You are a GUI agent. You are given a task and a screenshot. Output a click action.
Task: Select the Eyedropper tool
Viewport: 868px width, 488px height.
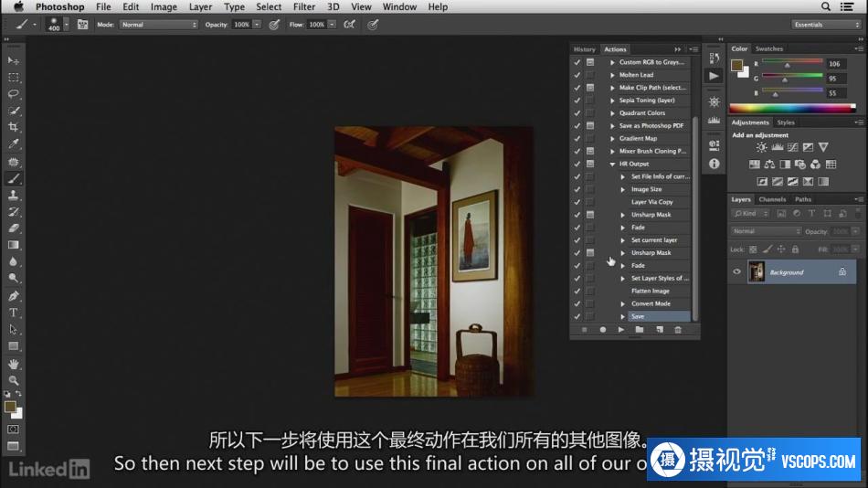[14, 144]
